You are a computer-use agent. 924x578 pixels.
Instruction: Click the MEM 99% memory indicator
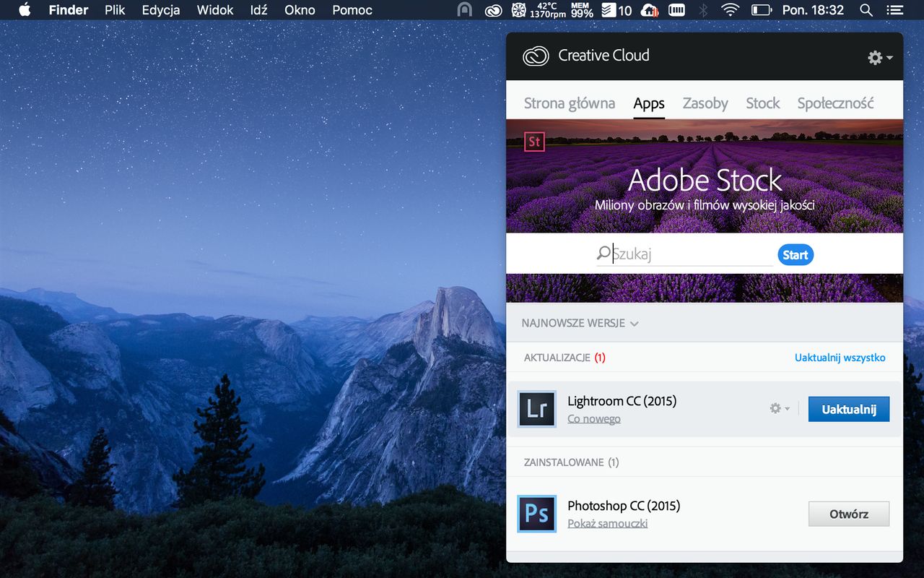[582, 10]
